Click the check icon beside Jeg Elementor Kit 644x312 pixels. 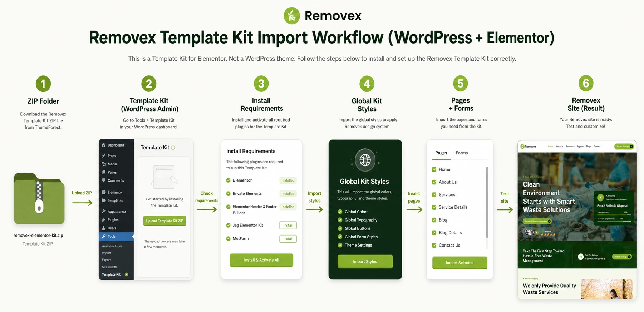pyautogui.click(x=228, y=226)
